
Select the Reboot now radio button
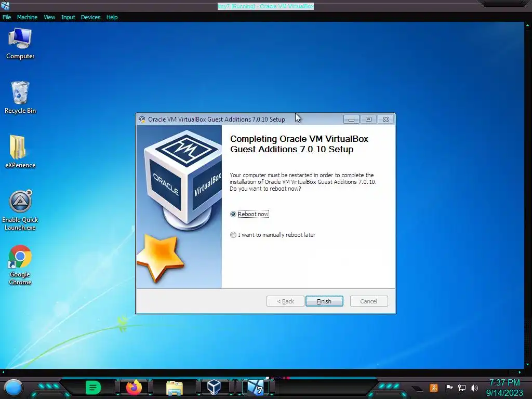[x=233, y=214]
